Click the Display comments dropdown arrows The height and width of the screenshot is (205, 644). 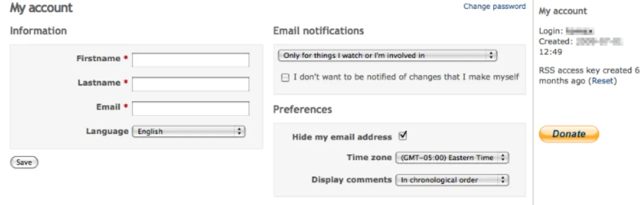click(x=503, y=180)
